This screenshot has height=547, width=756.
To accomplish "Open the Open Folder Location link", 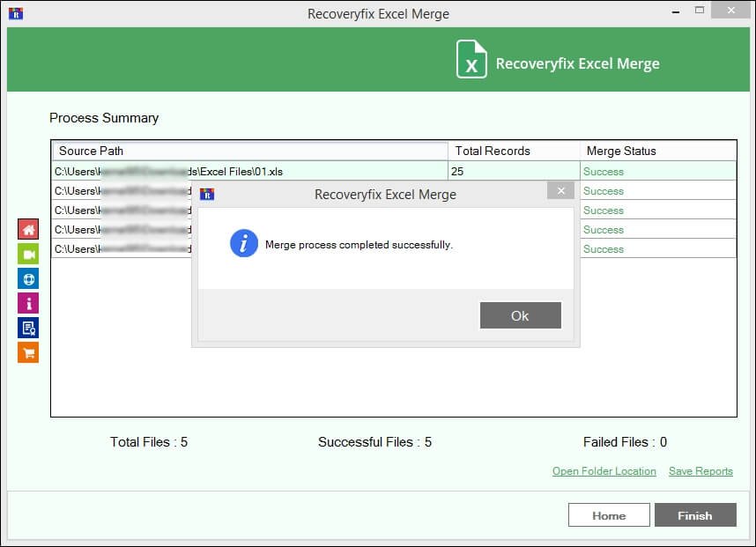I will (x=604, y=471).
